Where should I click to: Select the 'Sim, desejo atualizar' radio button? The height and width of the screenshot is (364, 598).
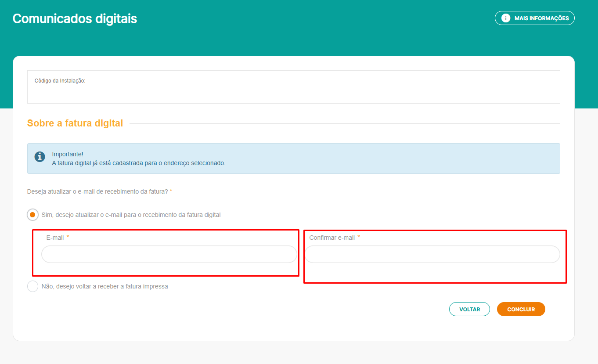(32, 215)
